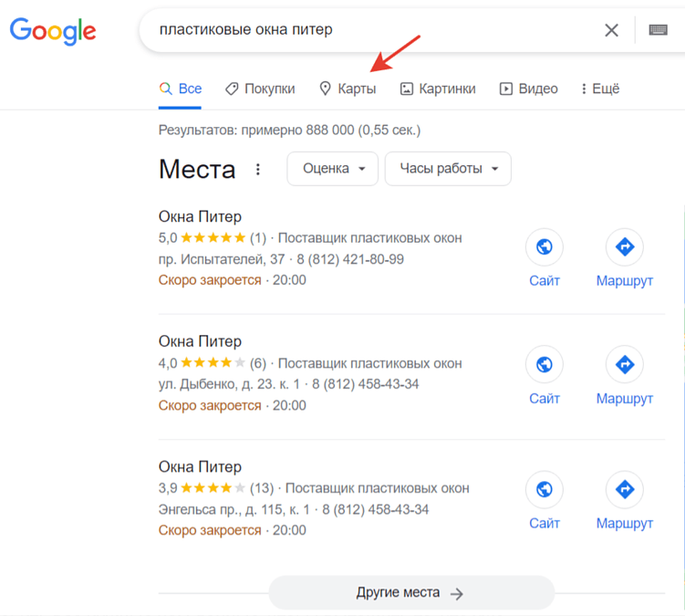This screenshot has height=616, width=685.
Task: Open website globe icon for first Окна Питер
Action: tap(545, 246)
